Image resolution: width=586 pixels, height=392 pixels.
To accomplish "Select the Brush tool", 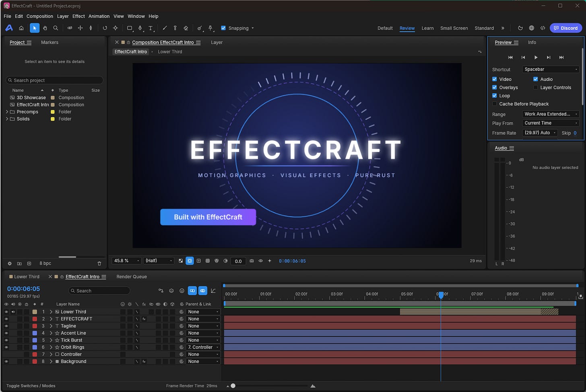I will coord(165,28).
